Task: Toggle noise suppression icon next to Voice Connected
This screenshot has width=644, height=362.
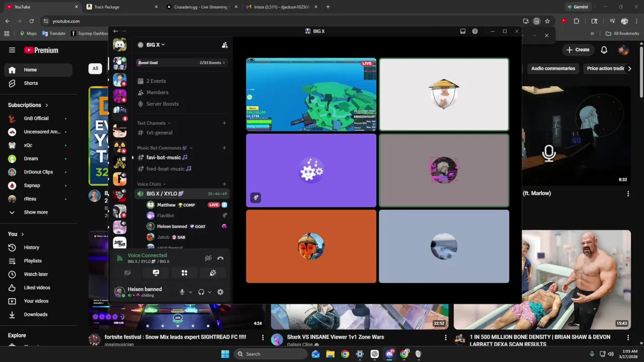Action: (x=208, y=258)
